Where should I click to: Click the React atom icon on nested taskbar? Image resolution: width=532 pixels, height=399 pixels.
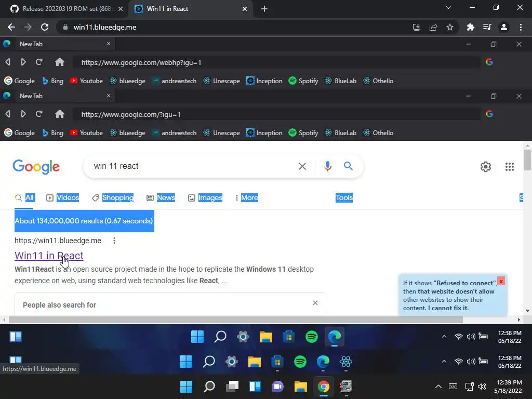click(x=345, y=362)
